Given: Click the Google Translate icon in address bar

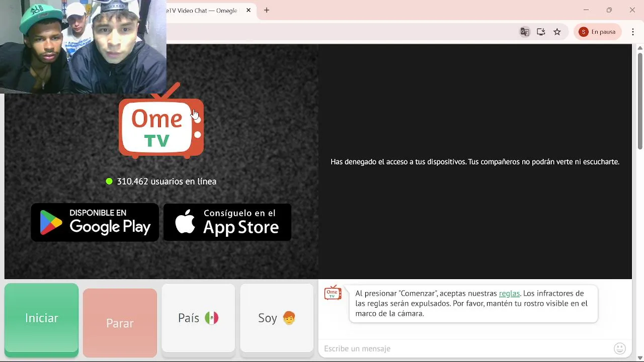Looking at the screenshot, I should (x=525, y=32).
